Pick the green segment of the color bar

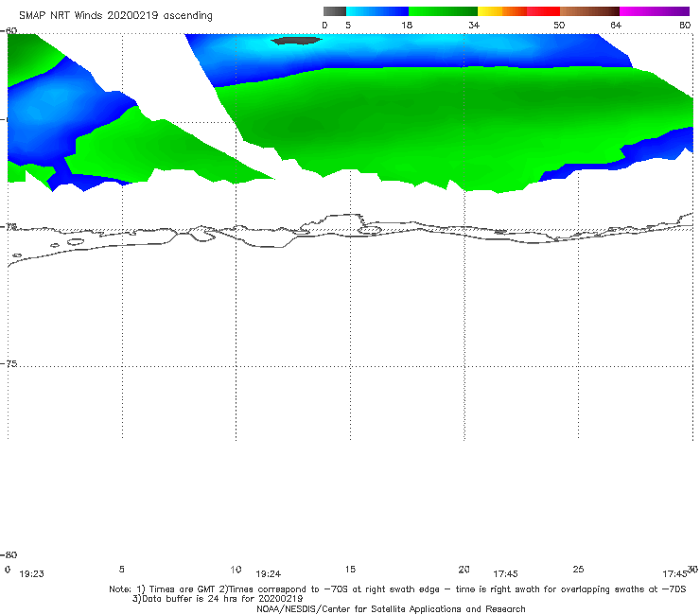point(443,11)
